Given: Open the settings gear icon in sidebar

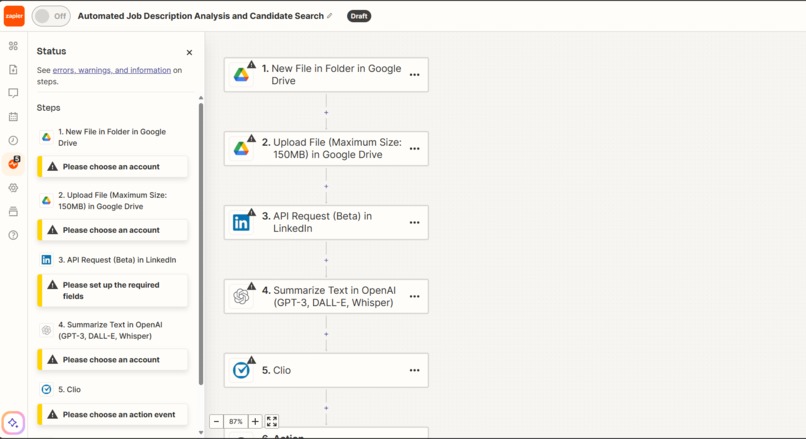Looking at the screenshot, I should click(x=13, y=188).
